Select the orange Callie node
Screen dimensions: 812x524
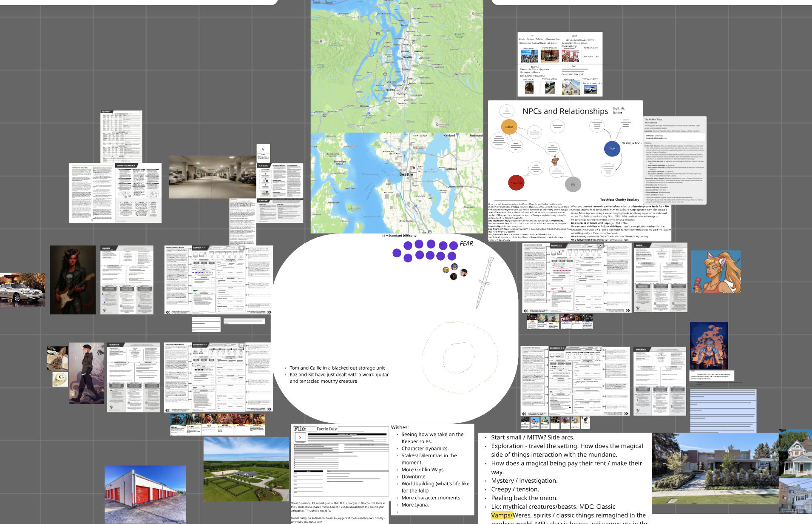509,126
